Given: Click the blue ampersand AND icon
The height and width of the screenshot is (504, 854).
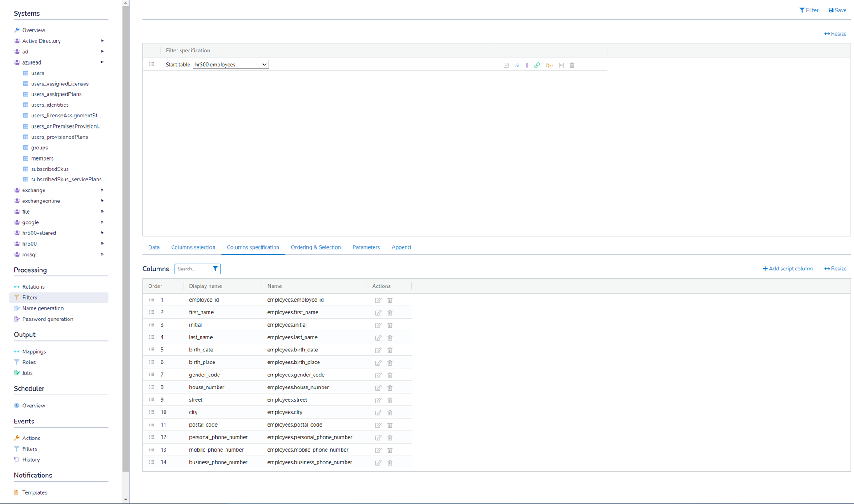Looking at the screenshot, I should tap(517, 65).
